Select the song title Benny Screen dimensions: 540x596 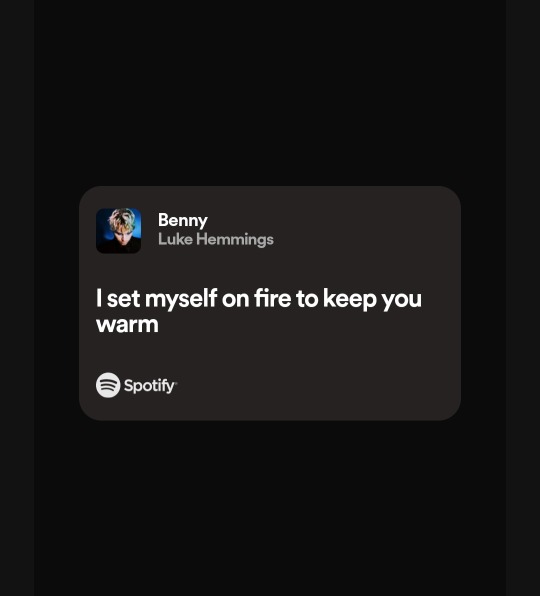pyautogui.click(x=183, y=220)
